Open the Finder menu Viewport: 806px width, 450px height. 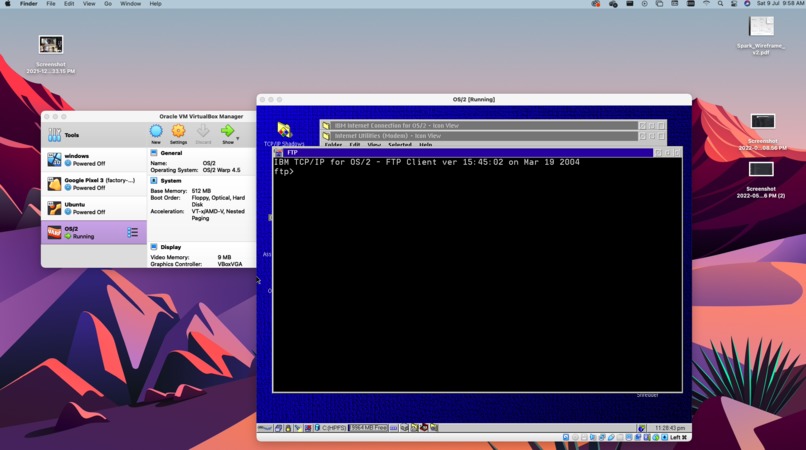pos(29,4)
